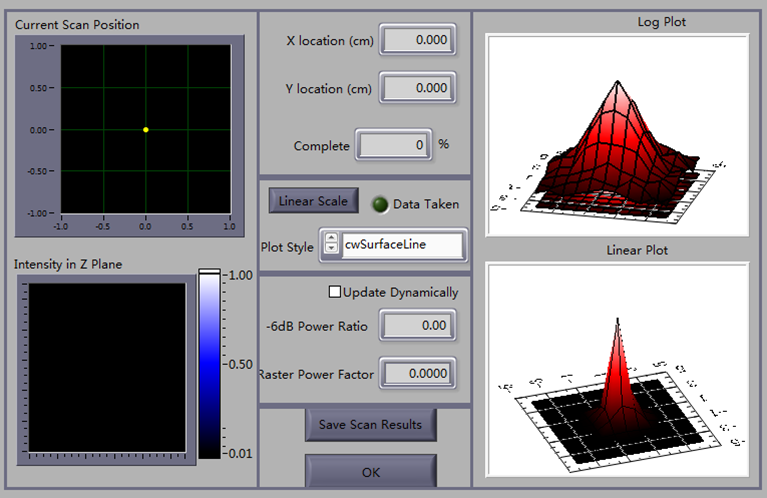Click the Raster Power Factor value field
This screenshot has height=498, width=767.
click(417, 373)
